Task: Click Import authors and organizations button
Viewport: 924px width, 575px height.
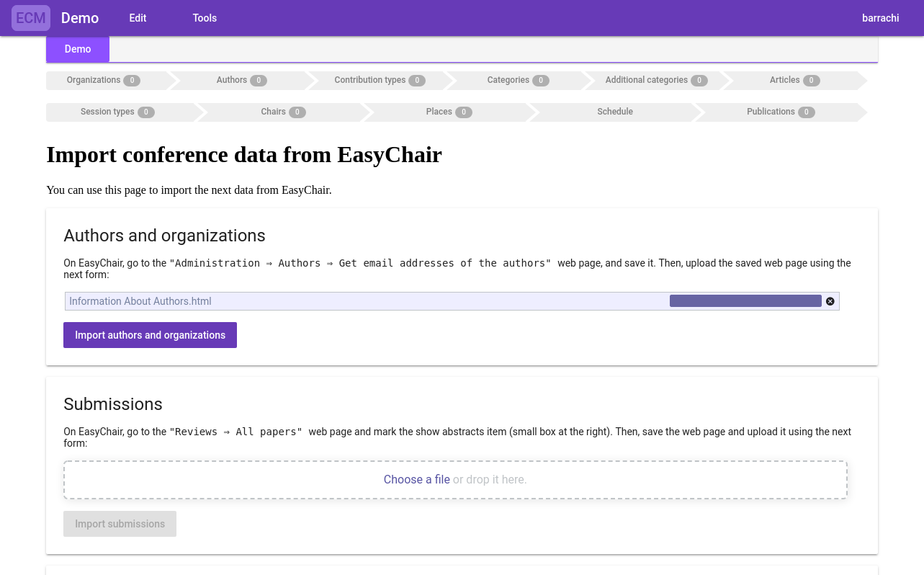Action: pos(150,335)
